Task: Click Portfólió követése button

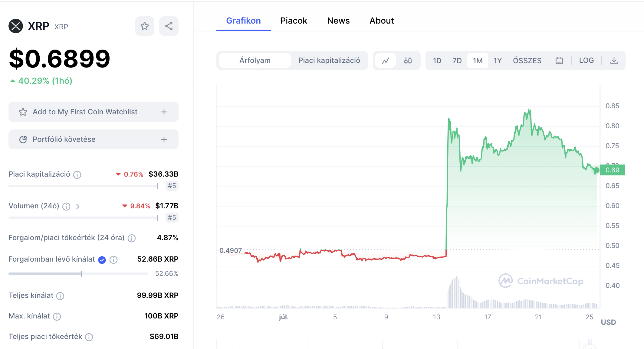Action: [x=94, y=139]
